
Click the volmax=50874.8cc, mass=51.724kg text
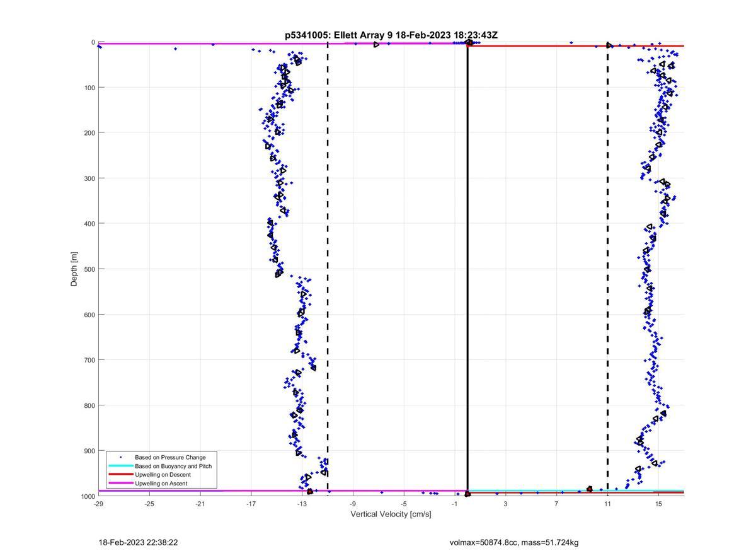(514, 542)
